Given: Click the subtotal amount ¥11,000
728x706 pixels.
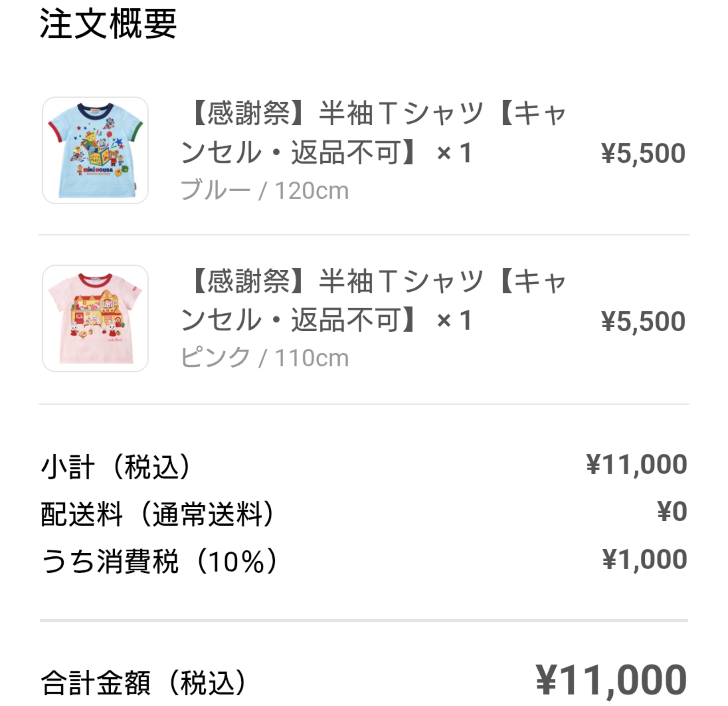Looking at the screenshot, I should tap(636, 465).
